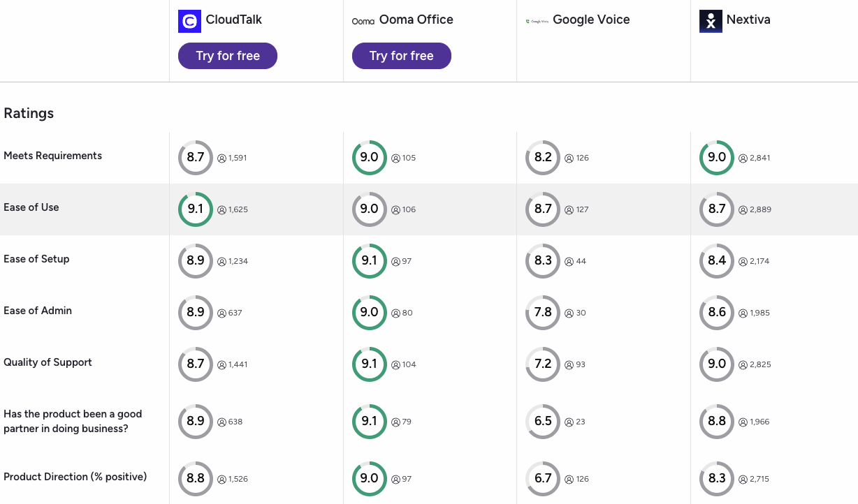Viewport: 858px width, 504px height.
Task: Open the Google Voice product name link
Action: tap(591, 20)
